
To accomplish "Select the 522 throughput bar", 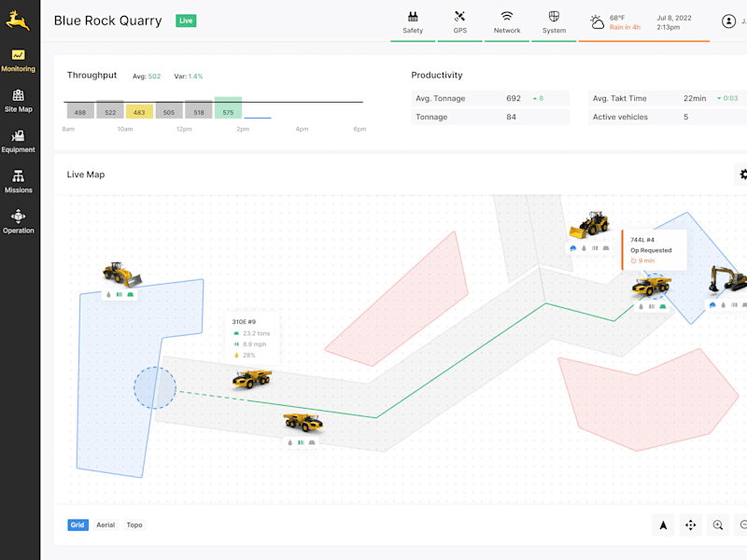I will click(x=110, y=109).
